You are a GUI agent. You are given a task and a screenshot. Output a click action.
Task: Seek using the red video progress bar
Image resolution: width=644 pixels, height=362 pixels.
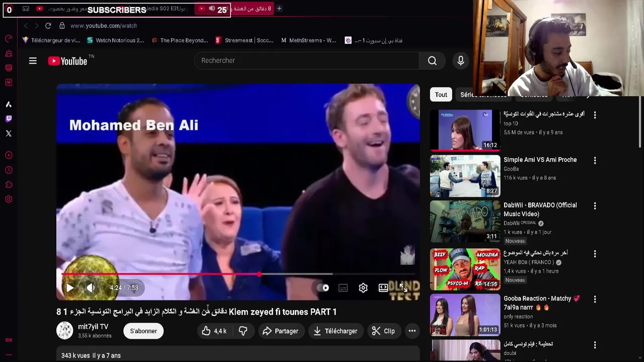pyautogui.click(x=239, y=274)
